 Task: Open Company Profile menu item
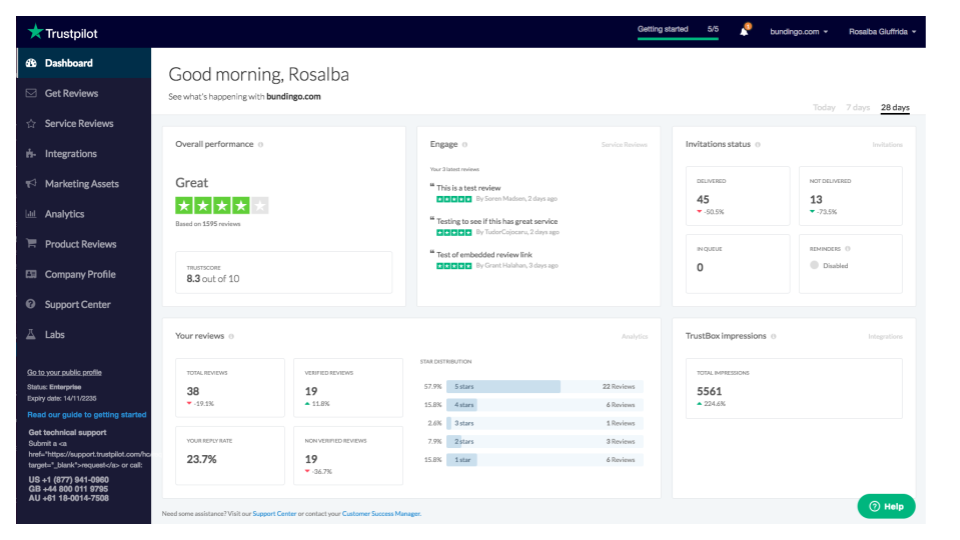tap(84, 274)
